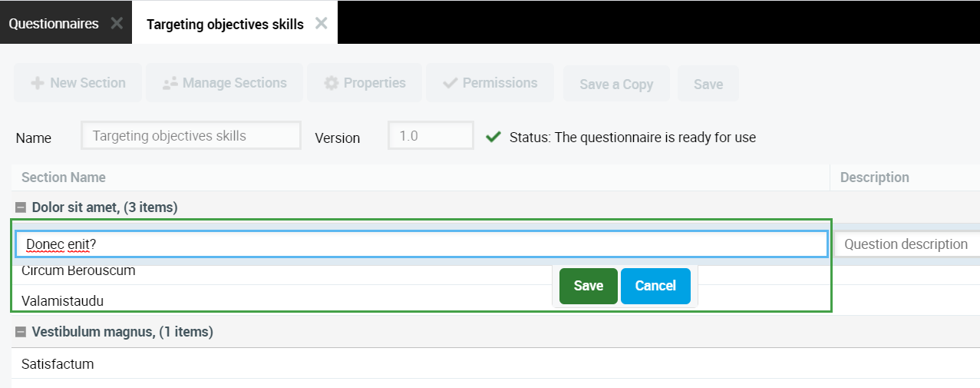
Task: Close the Targeting objectives skills tab
Action: click(x=322, y=23)
